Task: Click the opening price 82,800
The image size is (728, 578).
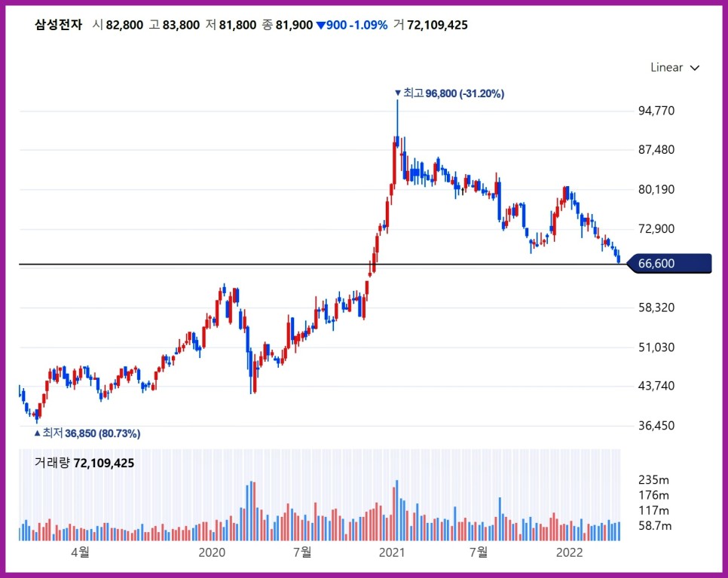Action: point(124,25)
